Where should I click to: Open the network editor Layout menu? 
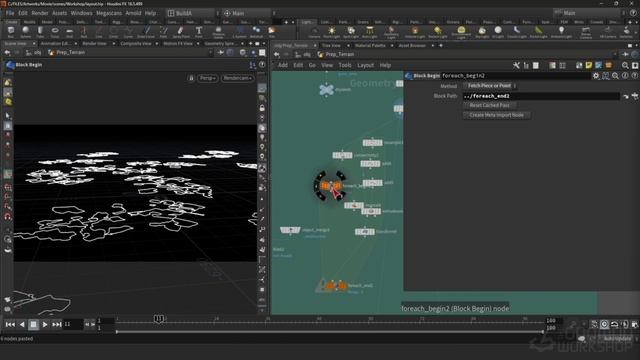pyautogui.click(x=365, y=65)
